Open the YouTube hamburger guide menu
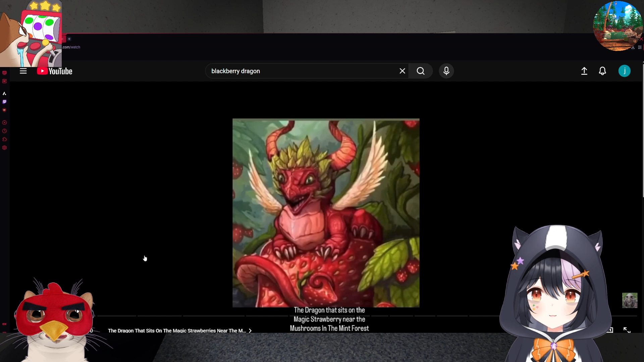This screenshot has width=644, height=362. point(23,71)
